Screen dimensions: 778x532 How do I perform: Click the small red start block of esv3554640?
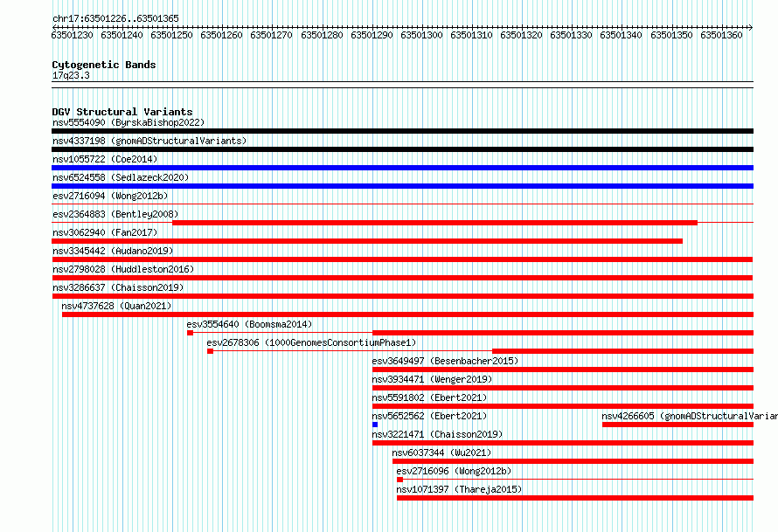190,333
